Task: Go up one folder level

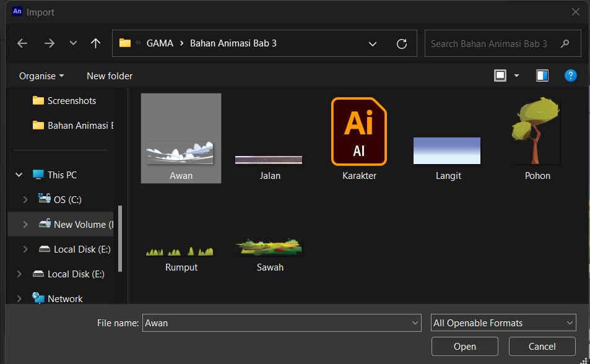Action: (95, 43)
